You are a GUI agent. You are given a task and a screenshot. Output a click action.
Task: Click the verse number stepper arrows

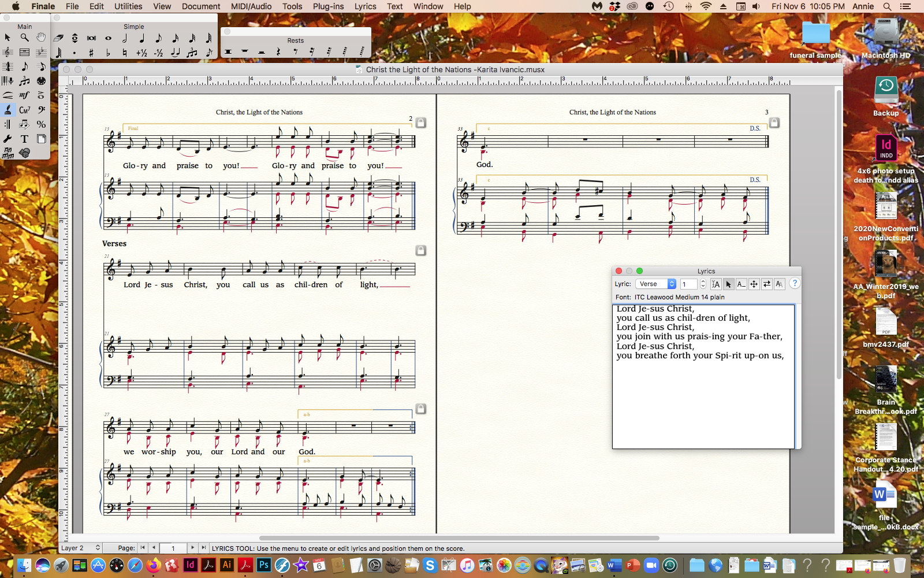703,284
